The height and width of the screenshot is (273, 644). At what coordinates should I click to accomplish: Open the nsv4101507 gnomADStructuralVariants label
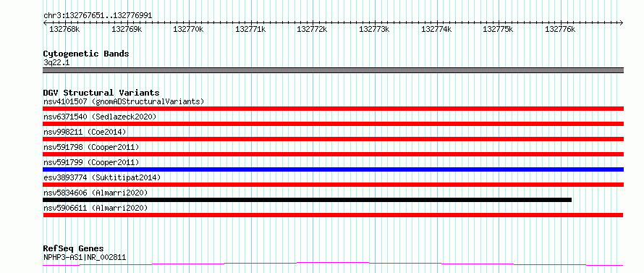pos(124,101)
